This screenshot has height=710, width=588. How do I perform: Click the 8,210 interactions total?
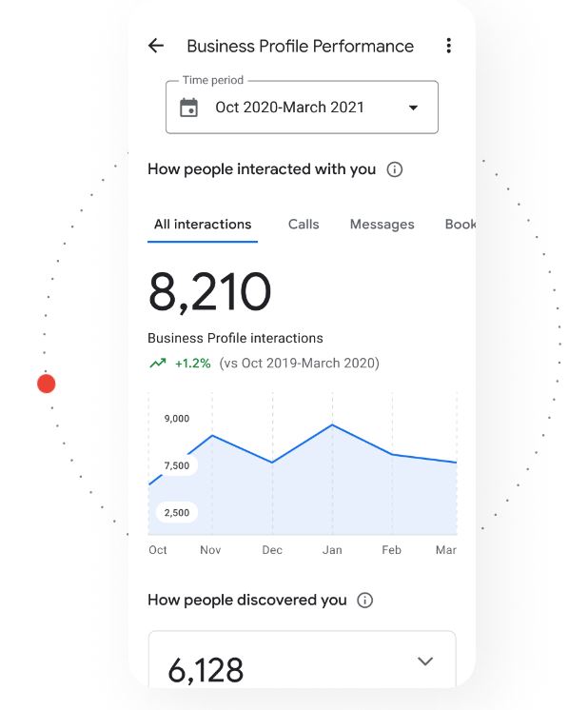point(209,292)
